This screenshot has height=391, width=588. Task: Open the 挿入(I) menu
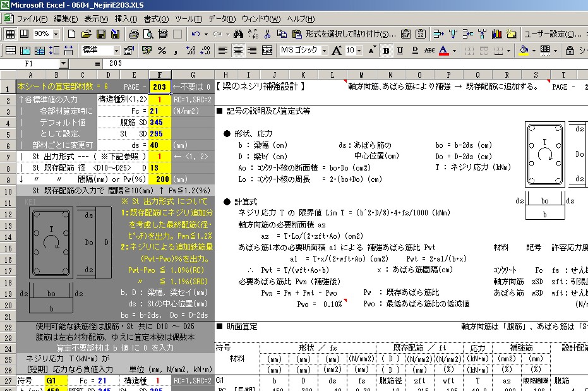(126, 19)
